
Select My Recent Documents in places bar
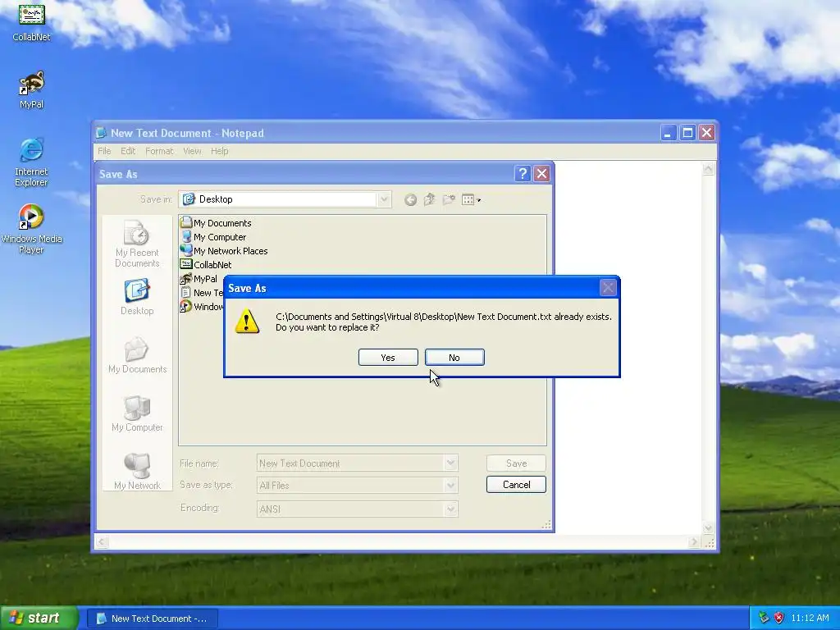coord(137,244)
